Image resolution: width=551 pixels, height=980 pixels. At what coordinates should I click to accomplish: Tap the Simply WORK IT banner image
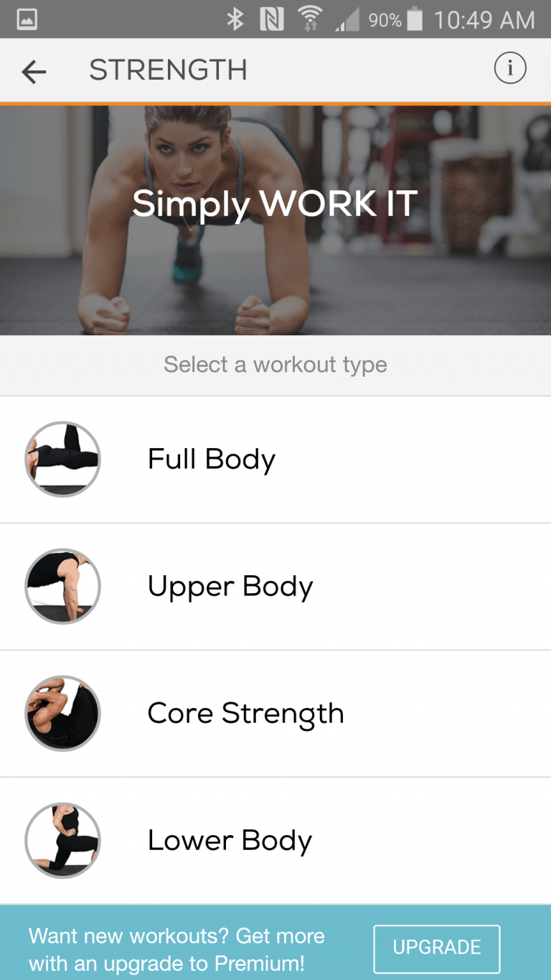(275, 220)
